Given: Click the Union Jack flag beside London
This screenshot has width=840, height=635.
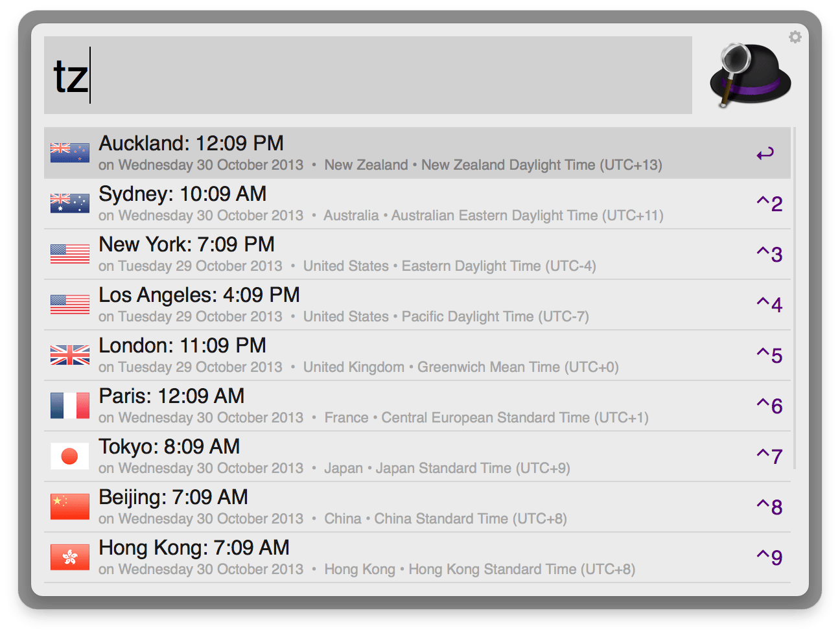Looking at the screenshot, I should (69, 355).
